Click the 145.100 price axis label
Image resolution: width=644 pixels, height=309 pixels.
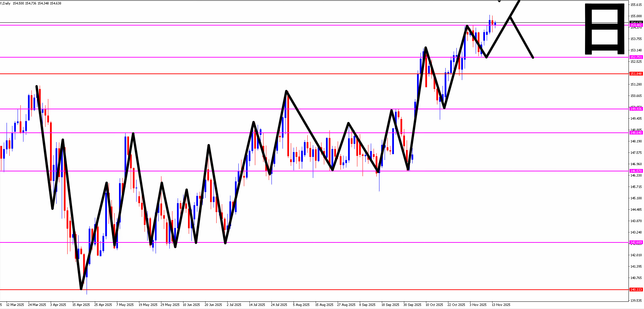coord(636,198)
